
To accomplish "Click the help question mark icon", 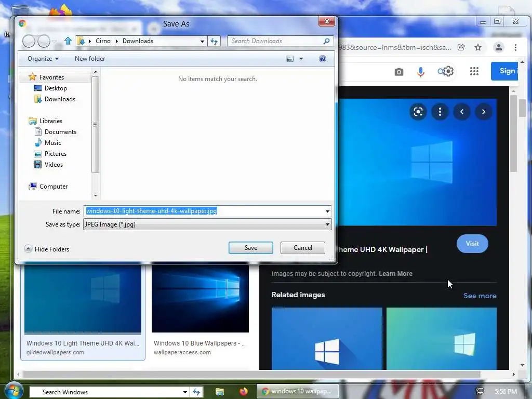I will click(x=323, y=59).
